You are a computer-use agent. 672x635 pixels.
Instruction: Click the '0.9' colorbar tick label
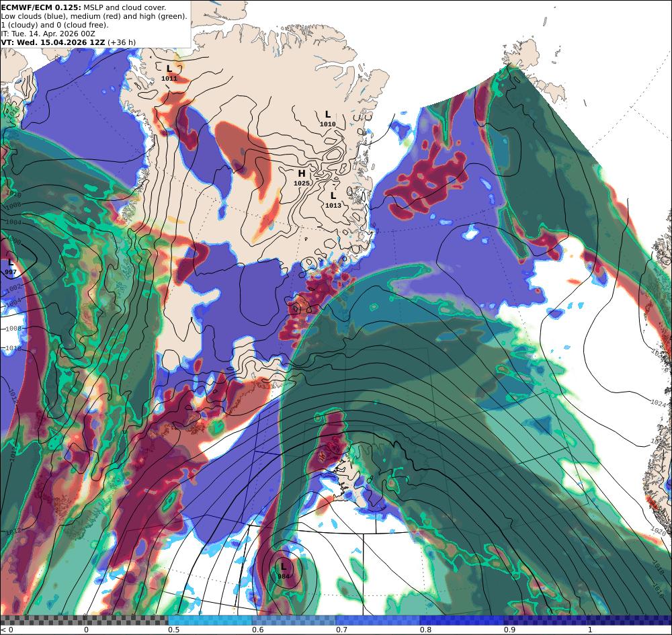(509, 630)
